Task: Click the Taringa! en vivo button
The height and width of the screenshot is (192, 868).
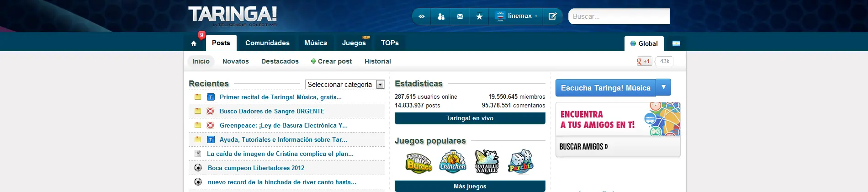Action: coord(470,118)
